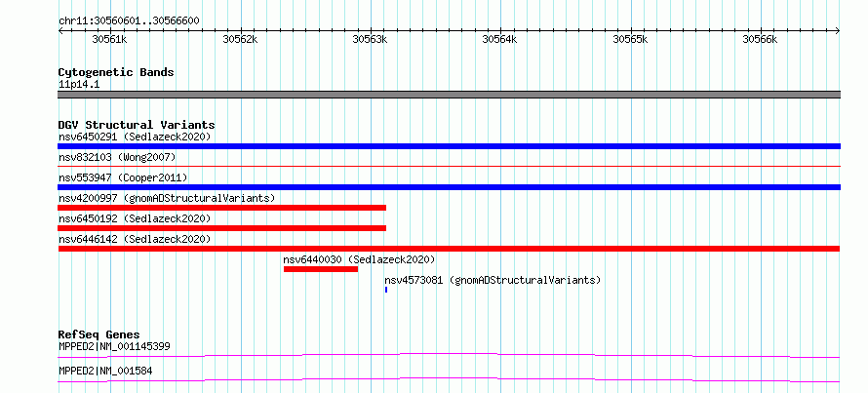Click the nsv553947 blue variant bar
Viewport: 868px width, 393px height.
tap(449, 187)
